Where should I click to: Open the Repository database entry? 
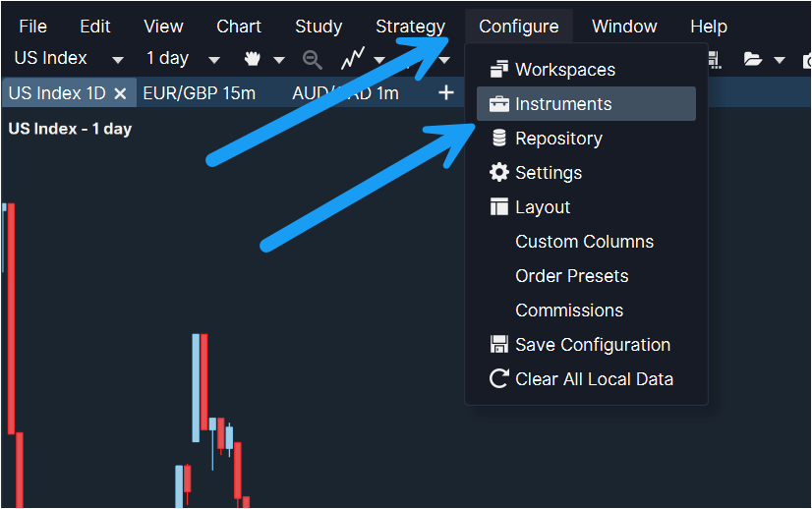(x=557, y=139)
